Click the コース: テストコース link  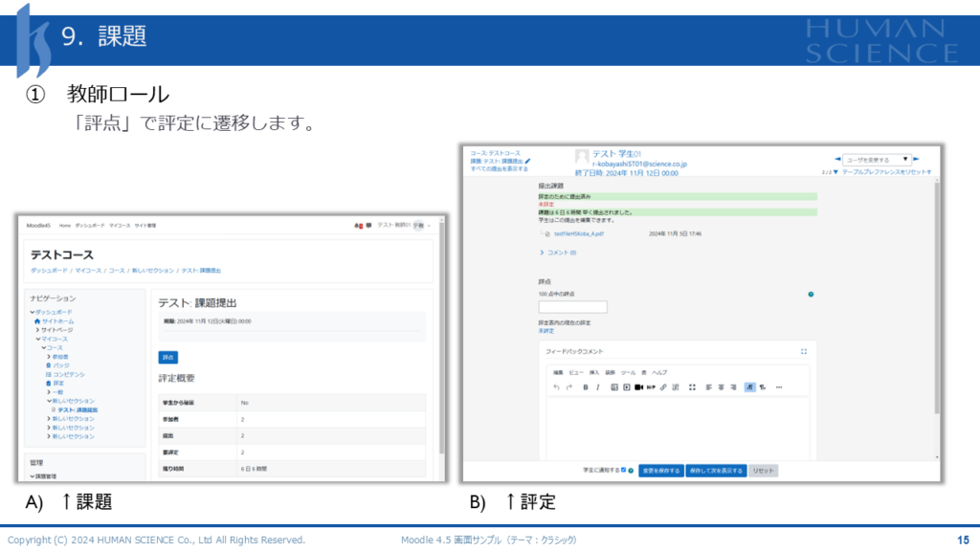click(x=495, y=153)
